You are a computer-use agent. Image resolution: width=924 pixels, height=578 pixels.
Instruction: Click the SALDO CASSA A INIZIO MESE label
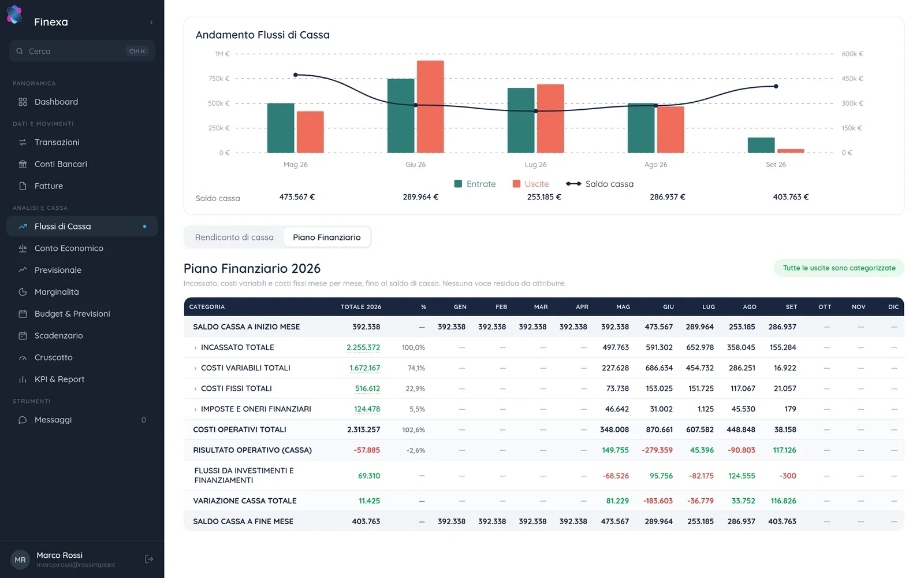247,327
